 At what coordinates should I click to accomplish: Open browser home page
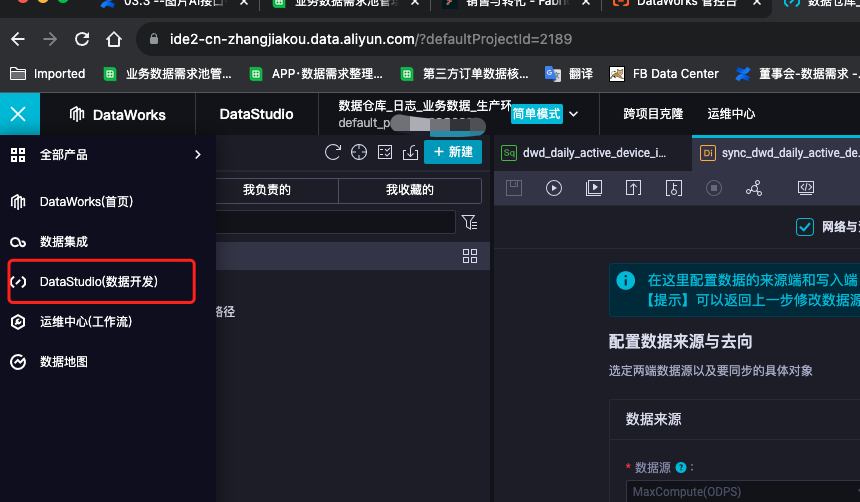(114, 39)
